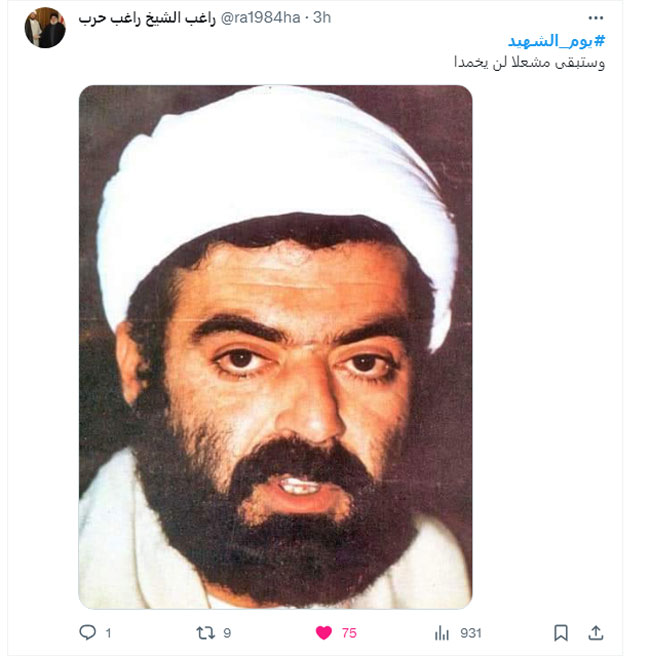The width and height of the screenshot is (650, 656).
Task: Unlike the tweet via pink heart
Action: point(324,633)
